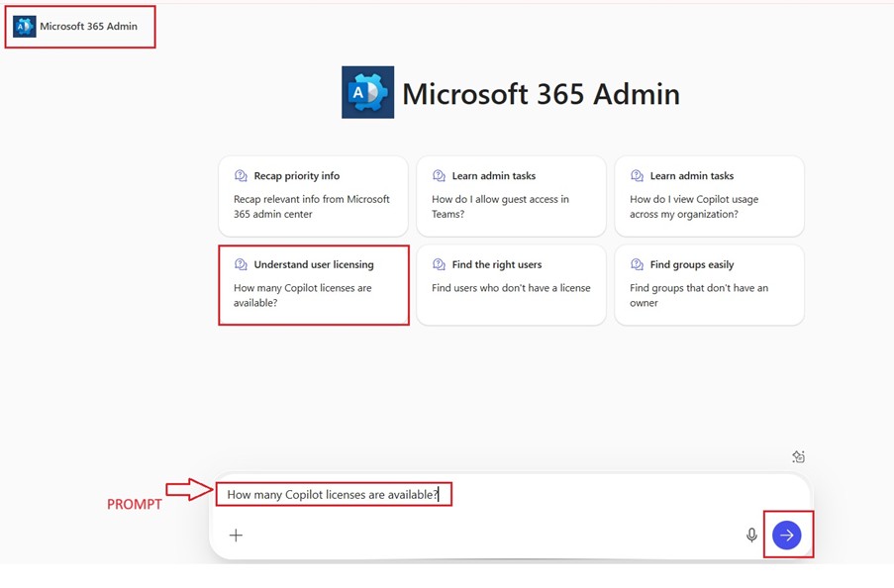This screenshot has width=894, height=588.
Task: Click the large Microsoft 365 Admin logo
Action: (x=367, y=92)
